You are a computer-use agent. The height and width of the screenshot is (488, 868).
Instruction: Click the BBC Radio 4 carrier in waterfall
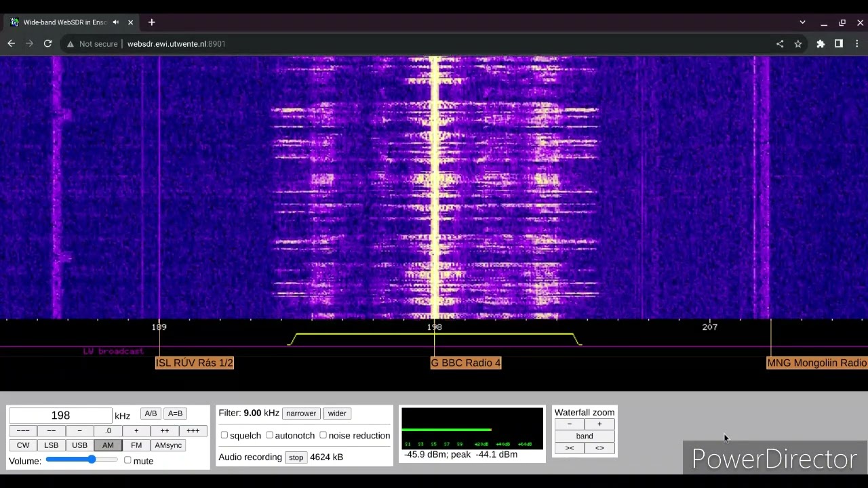click(435, 188)
